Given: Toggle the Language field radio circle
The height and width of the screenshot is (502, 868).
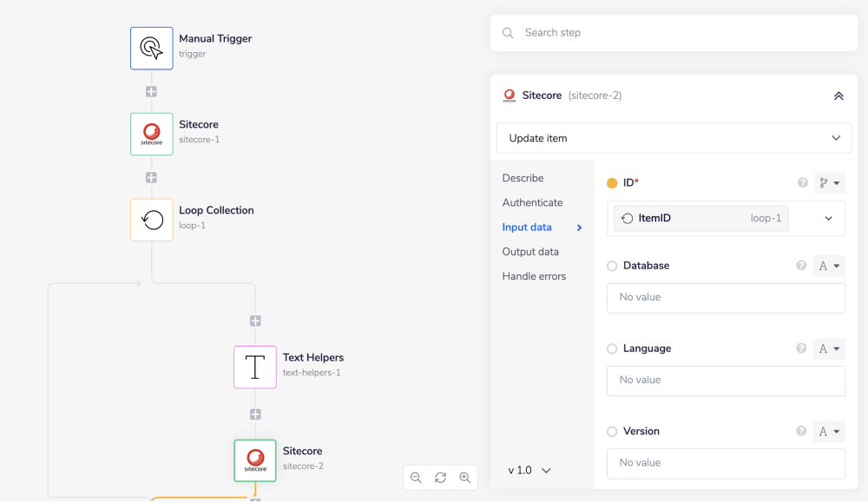Looking at the screenshot, I should pyautogui.click(x=612, y=348).
